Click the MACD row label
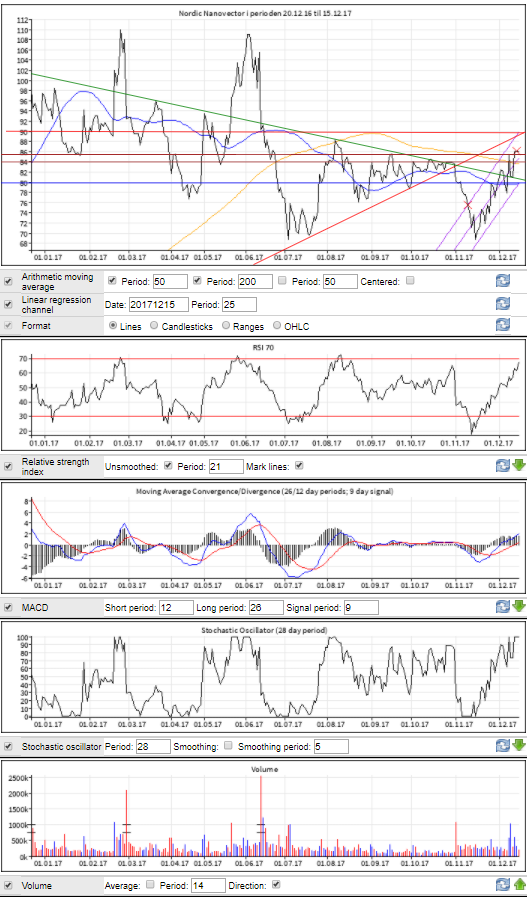 pyautogui.click(x=35, y=608)
